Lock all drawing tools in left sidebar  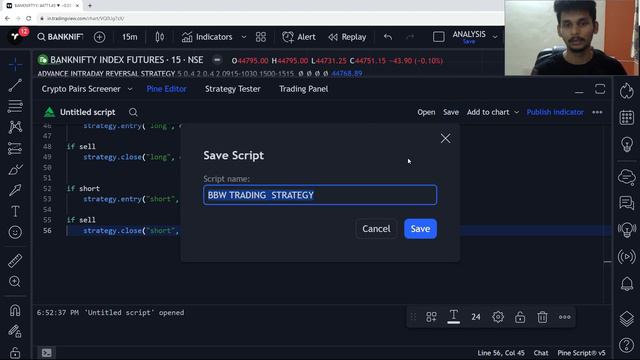pyautogui.click(x=15, y=352)
